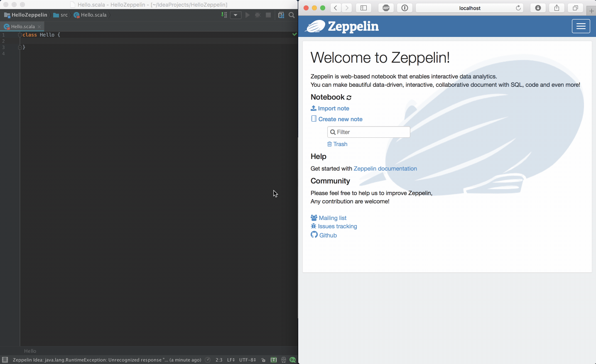The image size is (596, 364).
Task: Click the background tasks indicator in status bar
Action: coord(208,360)
